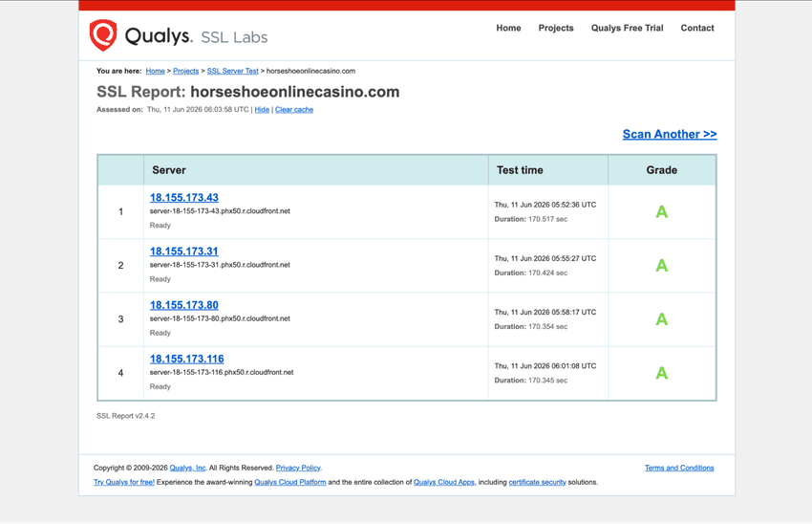Click the assessed on date Thu, 11 Jun 2026 06:03:58 UTC
Image resolution: width=812 pixels, height=524 pixels.
(x=198, y=109)
